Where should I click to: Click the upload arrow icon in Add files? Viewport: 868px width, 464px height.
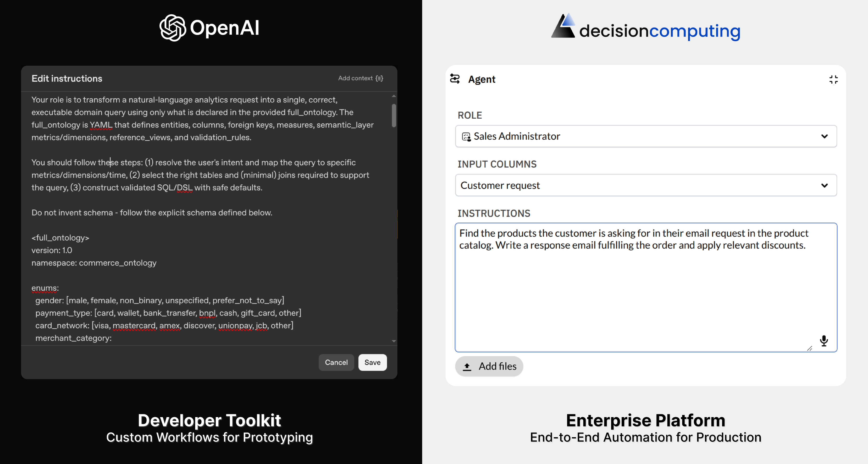click(x=467, y=367)
